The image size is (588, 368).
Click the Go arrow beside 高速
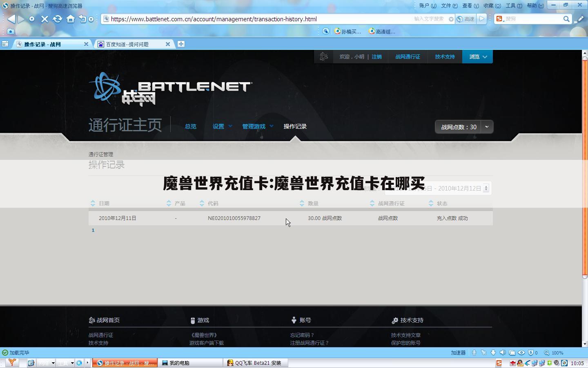pos(482,19)
